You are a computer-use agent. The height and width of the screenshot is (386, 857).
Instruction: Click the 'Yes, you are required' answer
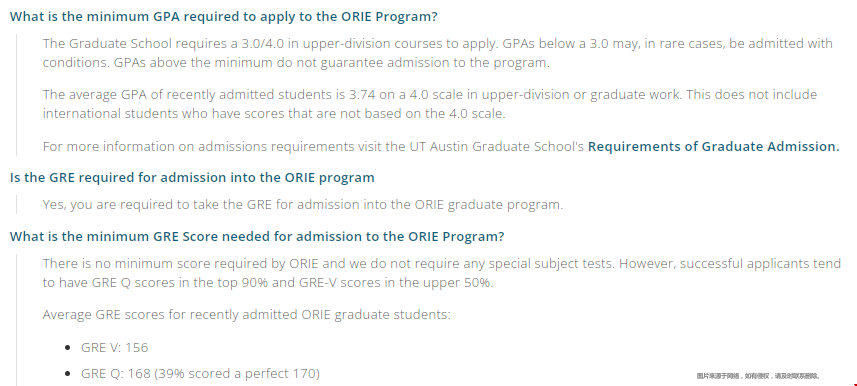click(303, 204)
